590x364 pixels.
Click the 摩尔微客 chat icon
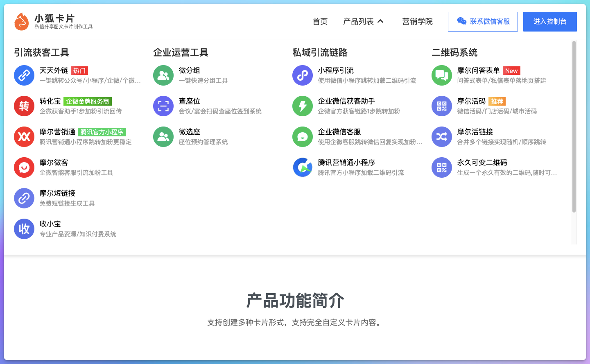(x=24, y=167)
